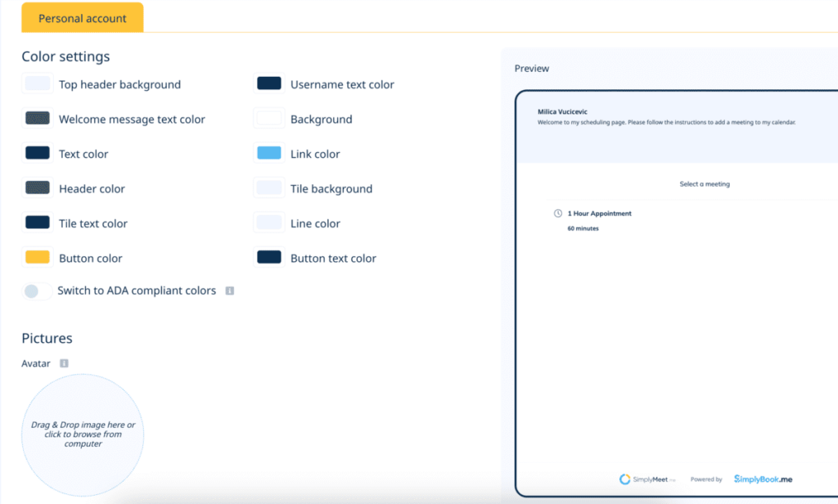Click the avatar Drag & Drop upload area
This screenshot has height=504, width=838.
click(x=82, y=434)
